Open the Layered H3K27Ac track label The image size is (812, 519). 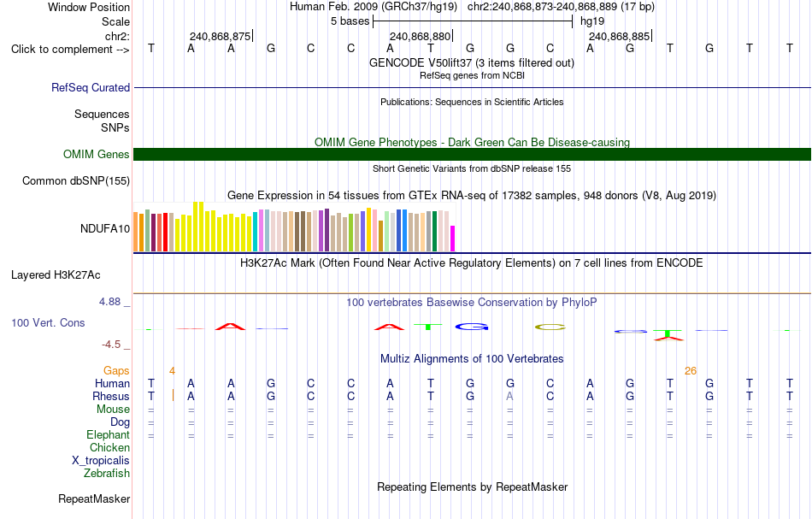tap(56, 275)
